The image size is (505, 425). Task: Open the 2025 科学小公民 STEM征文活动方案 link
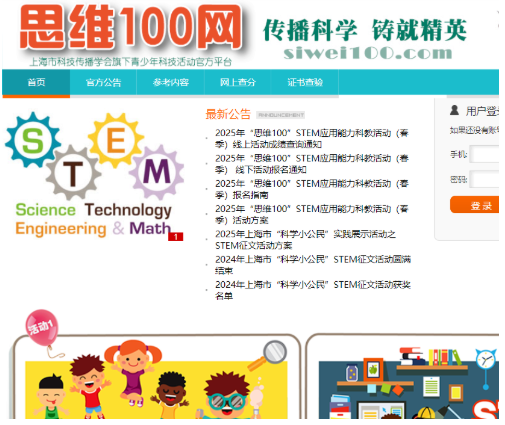305,240
